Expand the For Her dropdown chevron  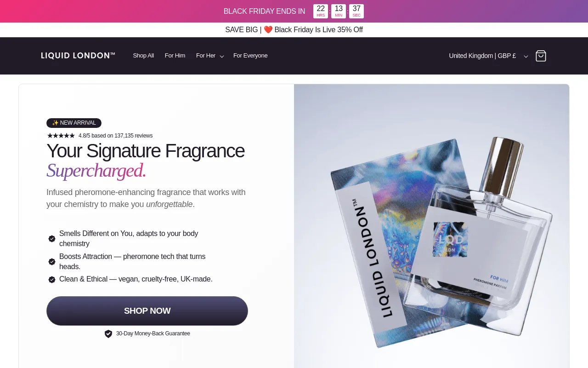point(222,56)
